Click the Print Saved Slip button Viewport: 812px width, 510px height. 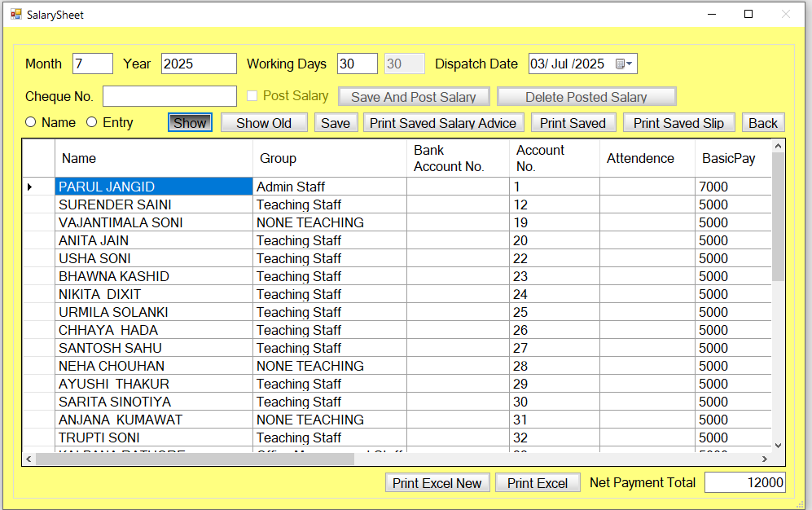[679, 123]
